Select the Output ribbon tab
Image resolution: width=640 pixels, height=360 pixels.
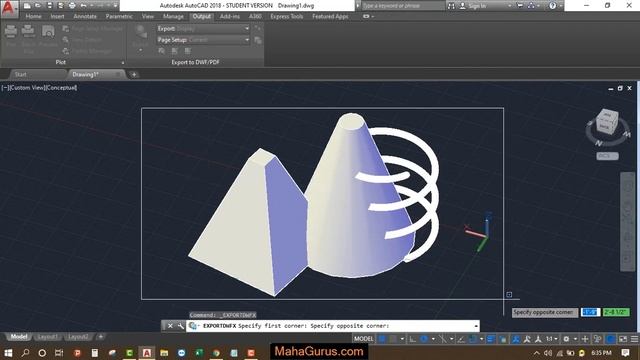(202, 16)
